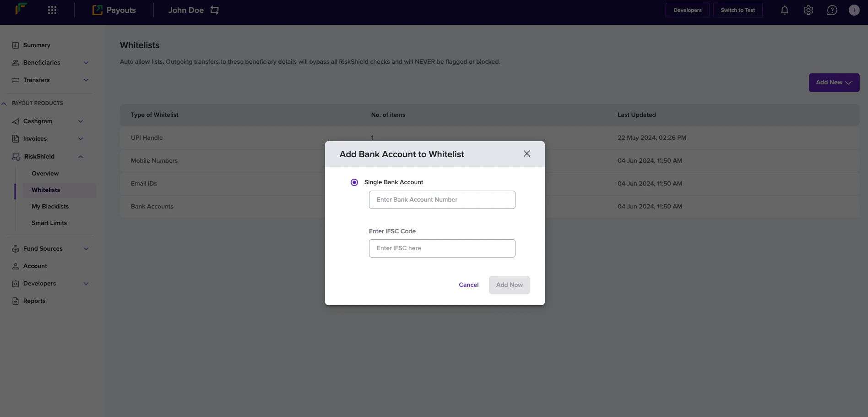
Task: Open the Add New dropdown
Action: 834,82
